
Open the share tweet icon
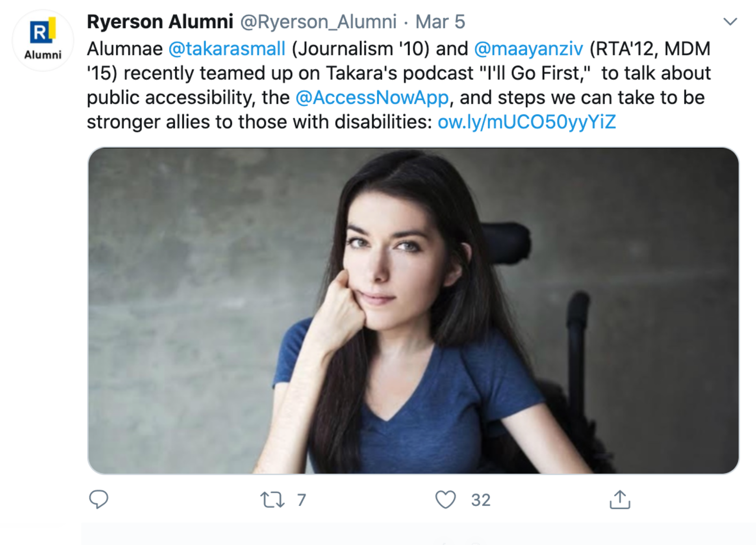pyautogui.click(x=620, y=499)
